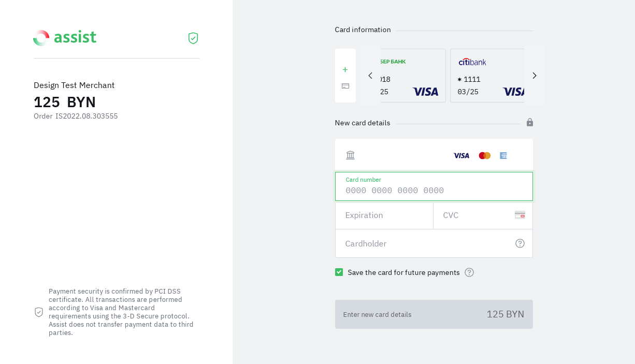Click the Mastercard logo icon
Image resolution: width=635 pixels, height=364 pixels.
coord(485,155)
